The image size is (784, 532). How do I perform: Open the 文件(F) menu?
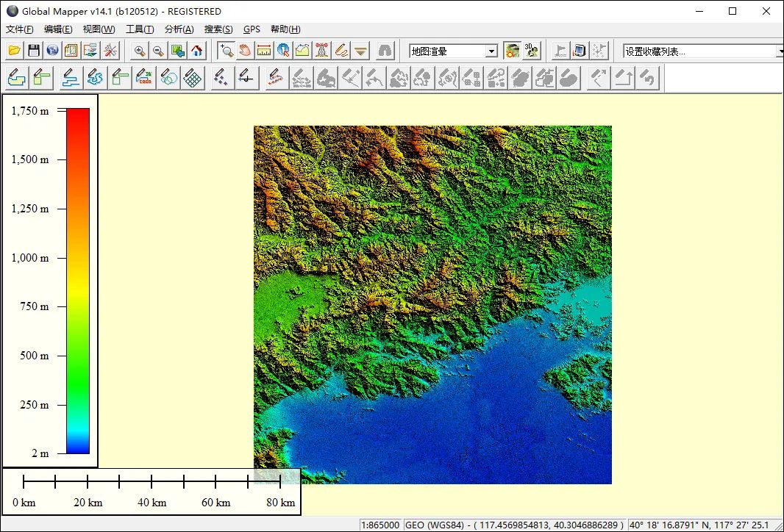(x=20, y=29)
